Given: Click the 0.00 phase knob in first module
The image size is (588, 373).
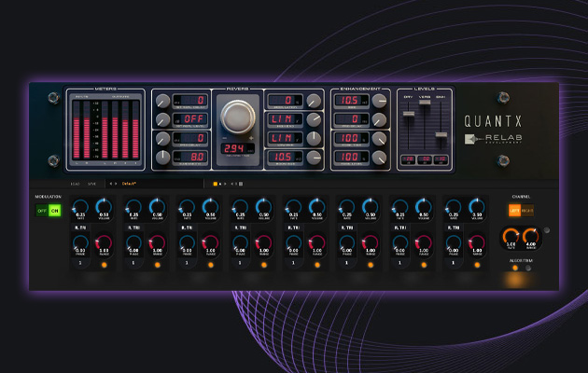Looking at the screenshot, I should (80, 244).
